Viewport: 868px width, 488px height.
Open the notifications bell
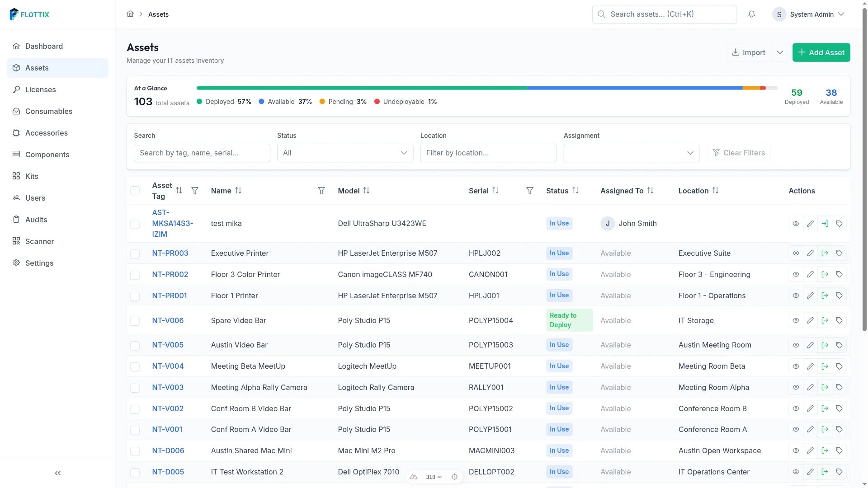(751, 14)
